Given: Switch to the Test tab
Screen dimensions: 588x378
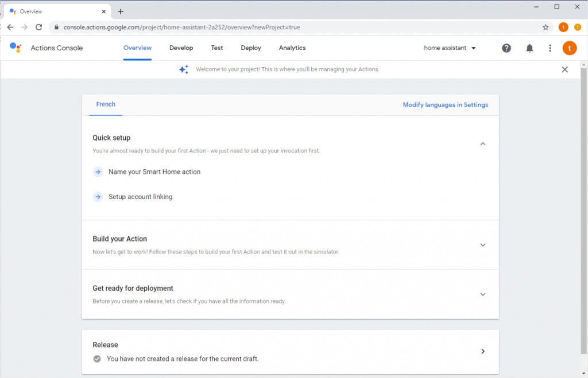Looking at the screenshot, I should (x=216, y=48).
